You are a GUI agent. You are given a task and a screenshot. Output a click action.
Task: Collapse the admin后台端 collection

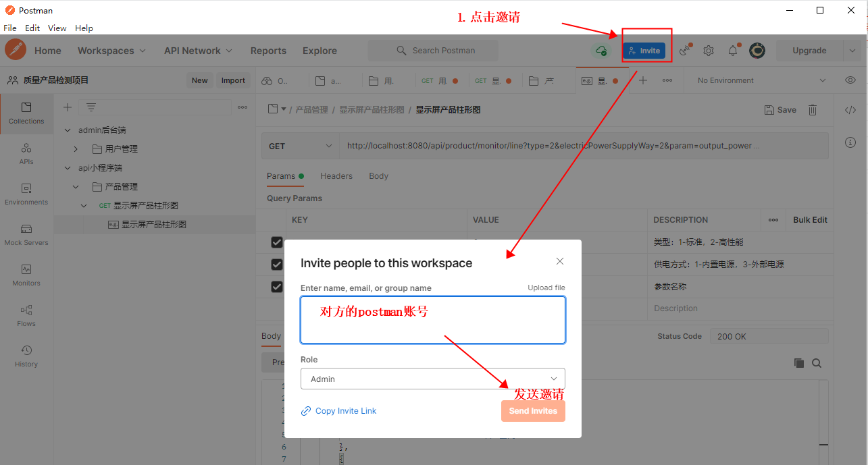click(x=68, y=130)
